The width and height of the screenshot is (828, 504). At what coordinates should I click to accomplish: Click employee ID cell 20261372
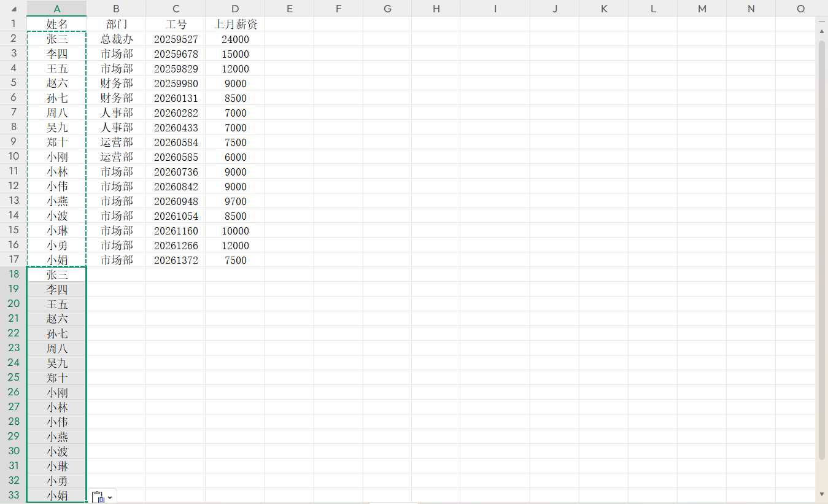pyautogui.click(x=176, y=260)
